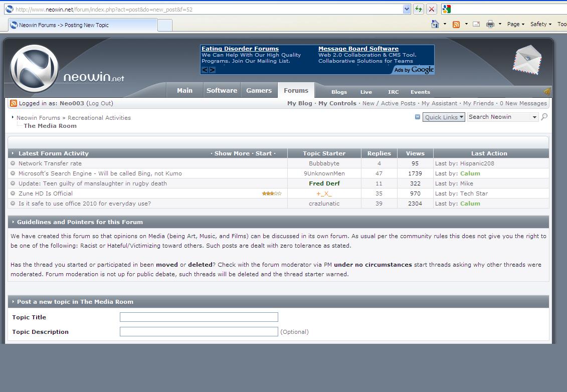Click into the Topic Title field
The width and height of the screenshot is (567, 392).
click(199, 317)
